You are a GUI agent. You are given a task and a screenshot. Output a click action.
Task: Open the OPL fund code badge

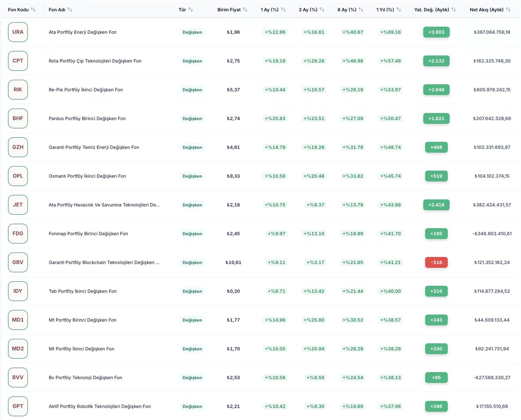[18, 176]
